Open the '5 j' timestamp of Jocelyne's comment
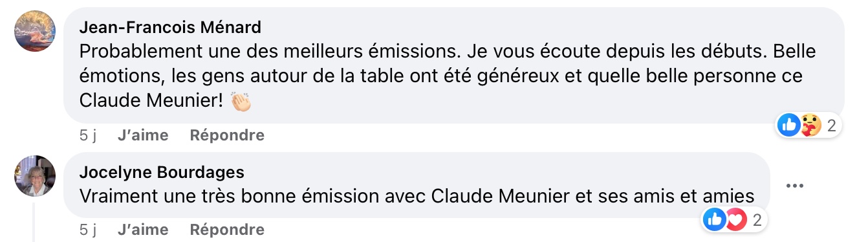Viewport: 868px width, 242px height. coord(88,230)
